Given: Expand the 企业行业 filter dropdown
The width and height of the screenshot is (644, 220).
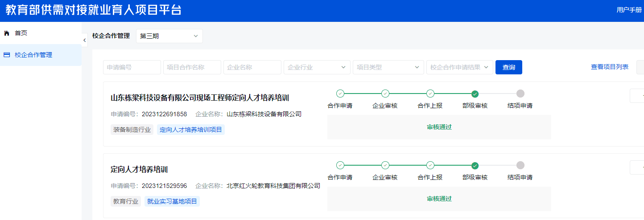Looking at the screenshot, I should click(317, 67).
